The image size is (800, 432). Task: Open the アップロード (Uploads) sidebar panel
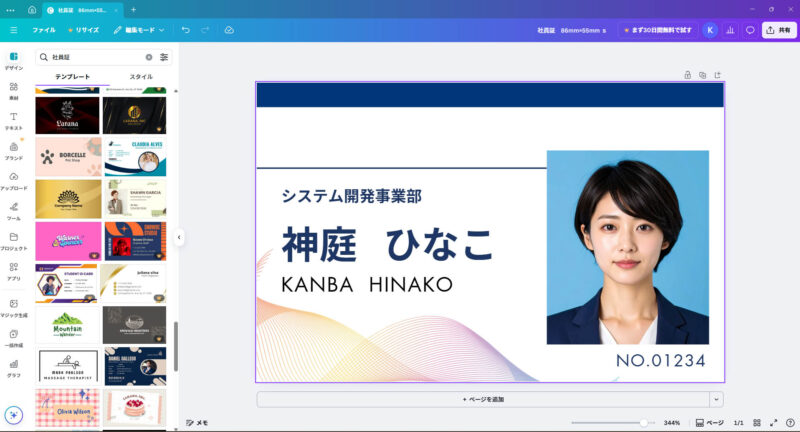[14, 180]
